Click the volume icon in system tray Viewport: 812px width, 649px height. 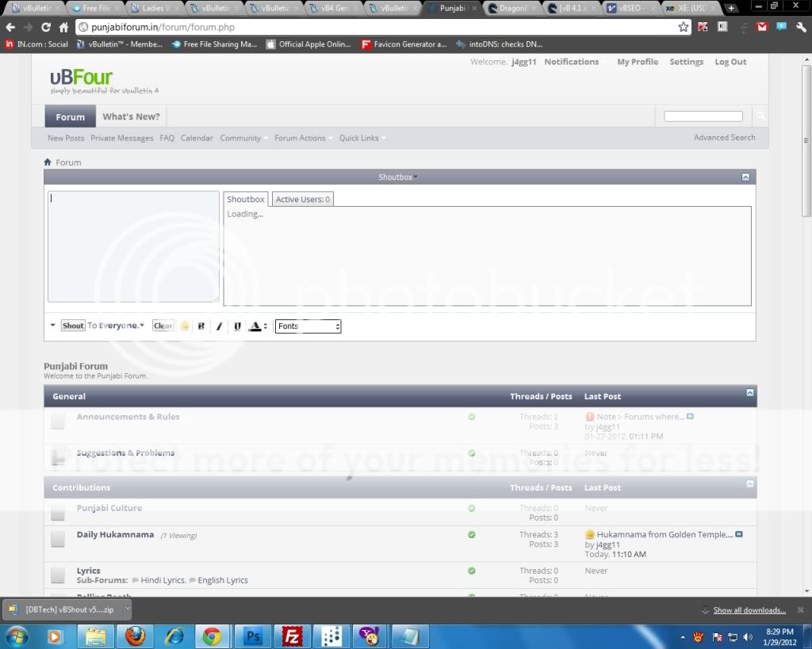point(748,636)
